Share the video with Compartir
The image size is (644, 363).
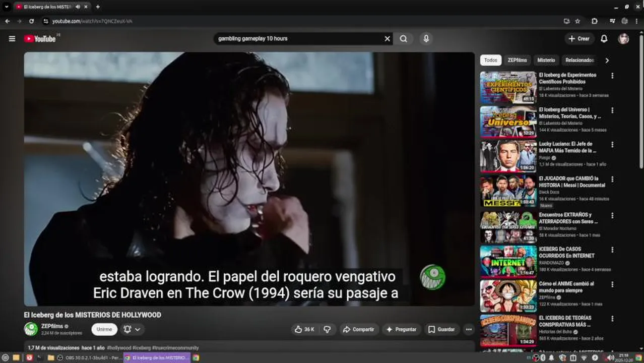click(x=358, y=329)
